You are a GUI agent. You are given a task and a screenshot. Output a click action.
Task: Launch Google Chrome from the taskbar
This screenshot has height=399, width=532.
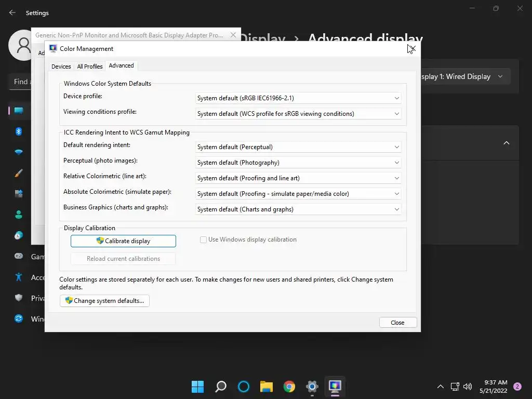[289, 387]
